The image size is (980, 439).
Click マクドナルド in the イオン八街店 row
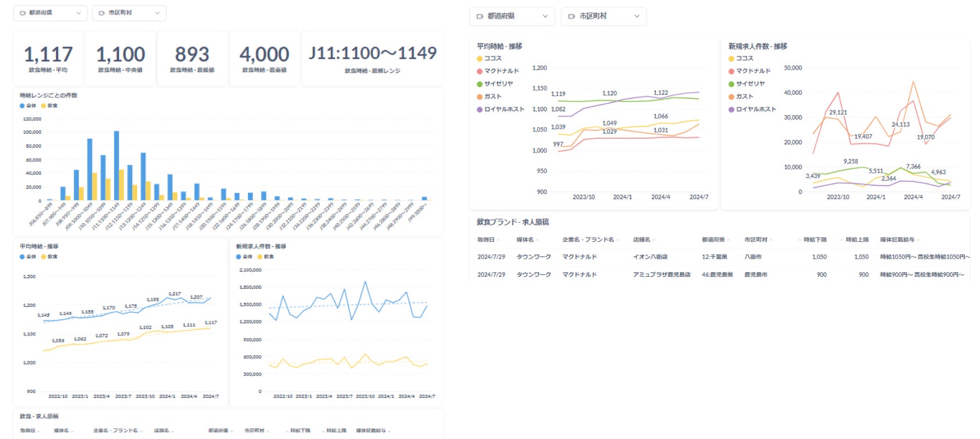tap(580, 257)
